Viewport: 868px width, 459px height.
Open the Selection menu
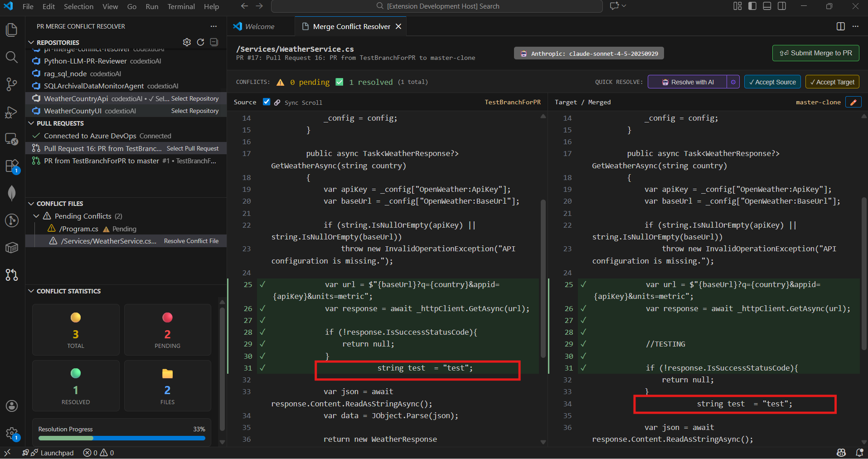(x=78, y=6)
